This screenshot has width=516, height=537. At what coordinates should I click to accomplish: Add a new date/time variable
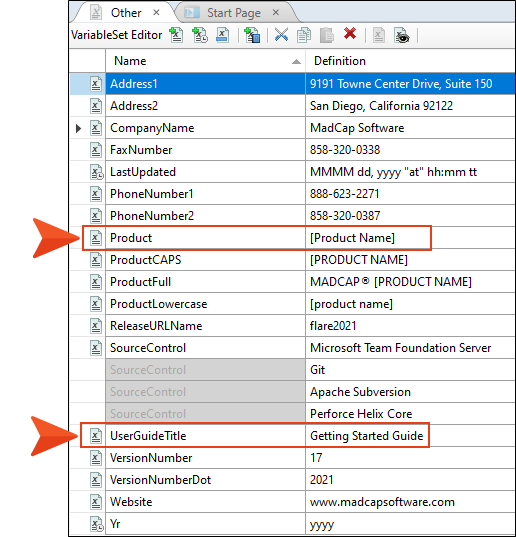click(200, 35)
